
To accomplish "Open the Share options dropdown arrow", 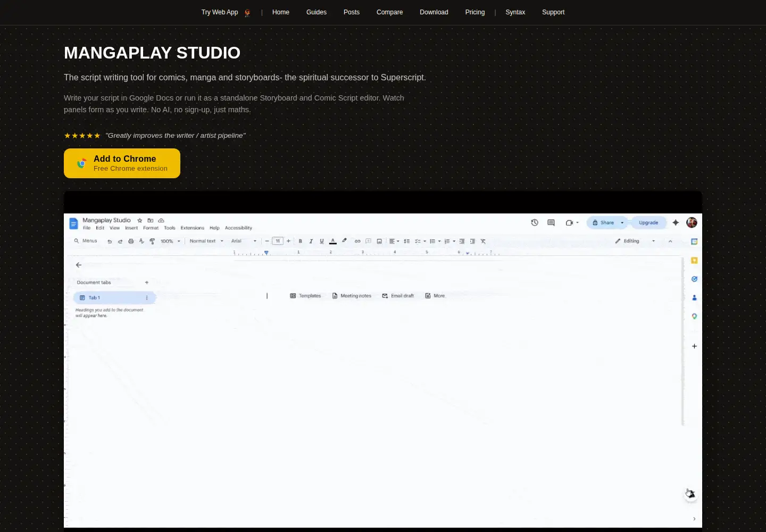I will [x=622, y=223].
